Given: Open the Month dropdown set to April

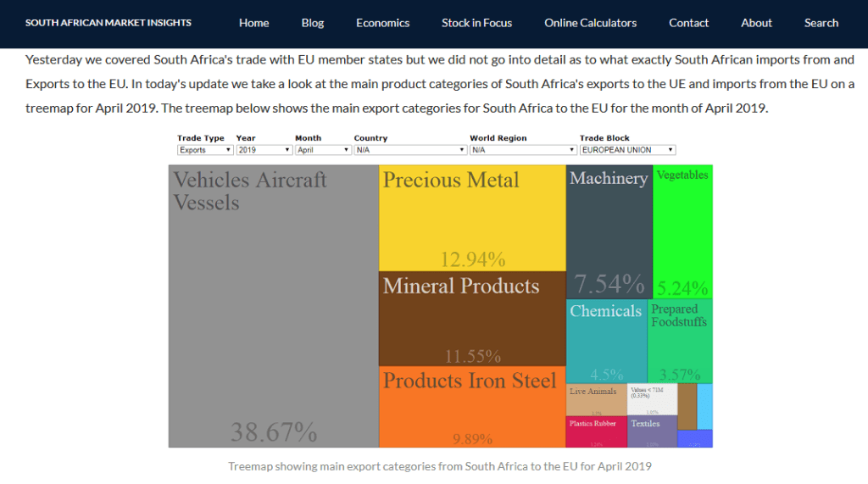Looking at the screenshot, I should pyautogui.click(x=322, y=150).
